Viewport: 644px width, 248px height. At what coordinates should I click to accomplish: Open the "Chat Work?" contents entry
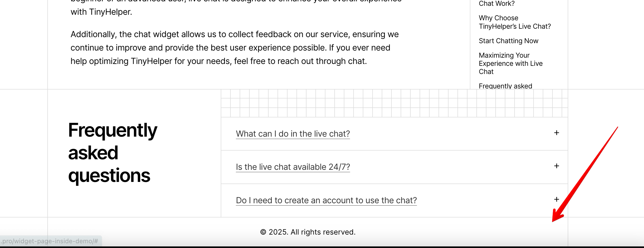point(496,3)
